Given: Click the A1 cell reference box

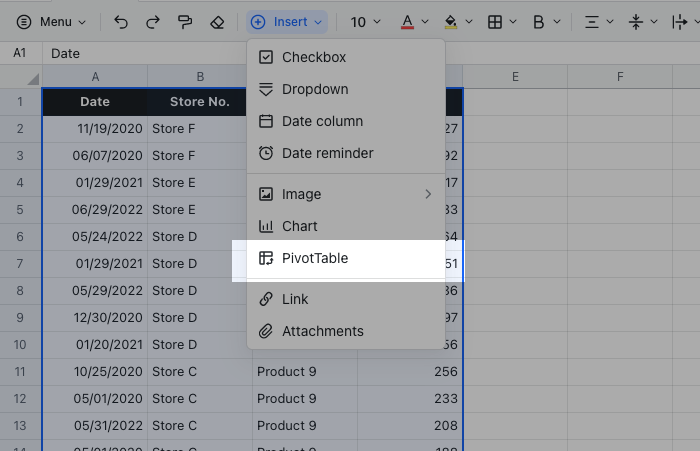Looking at the screenshot, I should coord(20,54).
